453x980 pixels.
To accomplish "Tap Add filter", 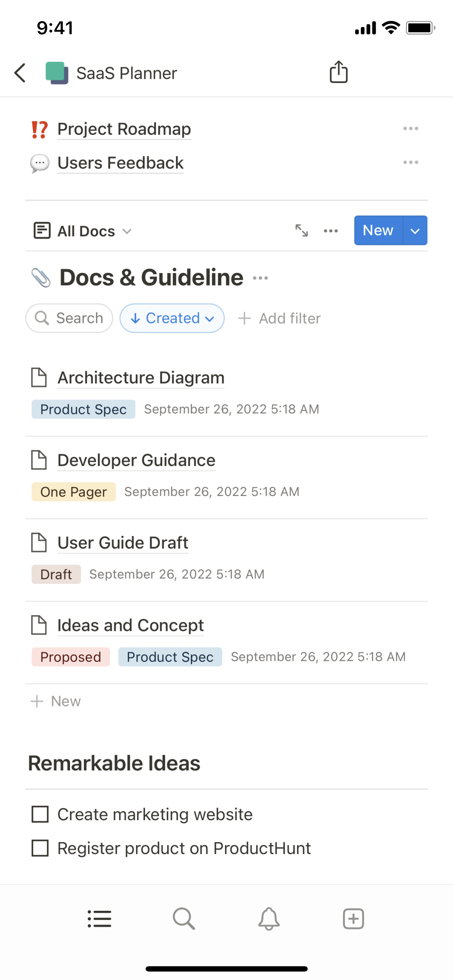I will coord(280,318).
